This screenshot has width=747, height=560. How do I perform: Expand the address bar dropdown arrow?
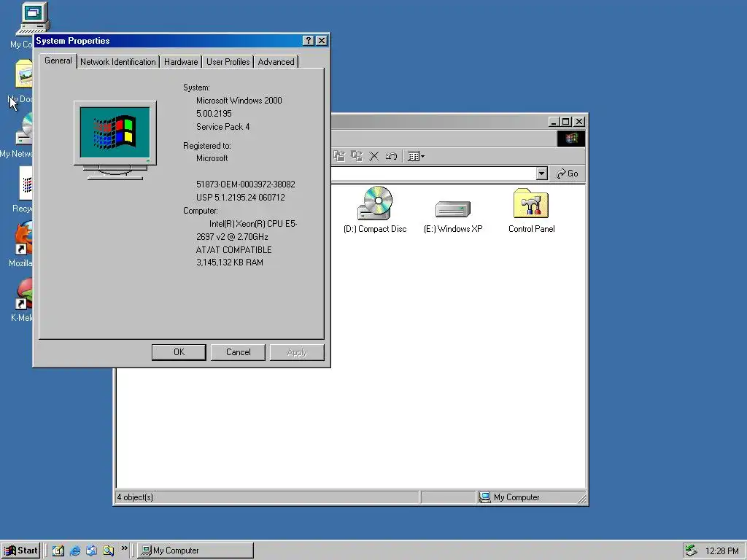[x=542, y=174]
